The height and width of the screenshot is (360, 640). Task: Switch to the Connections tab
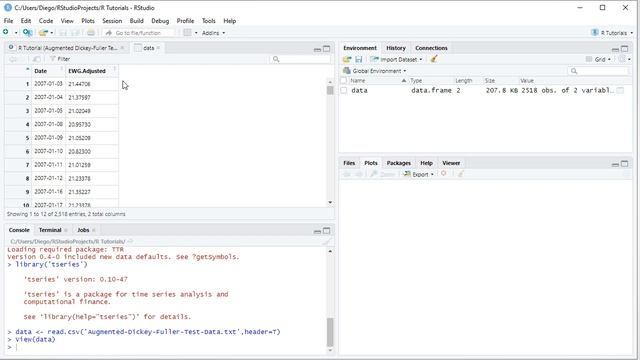[x=431, y=48]
